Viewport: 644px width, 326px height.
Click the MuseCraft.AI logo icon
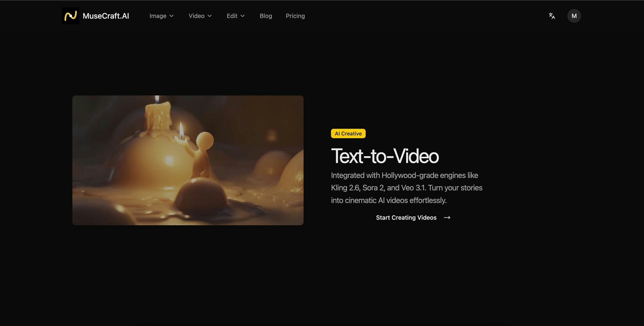(x=70, y=16)
